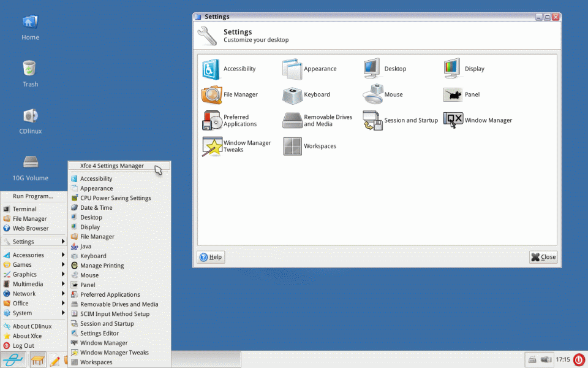Click the printer icon in system tray

(532, 360)
